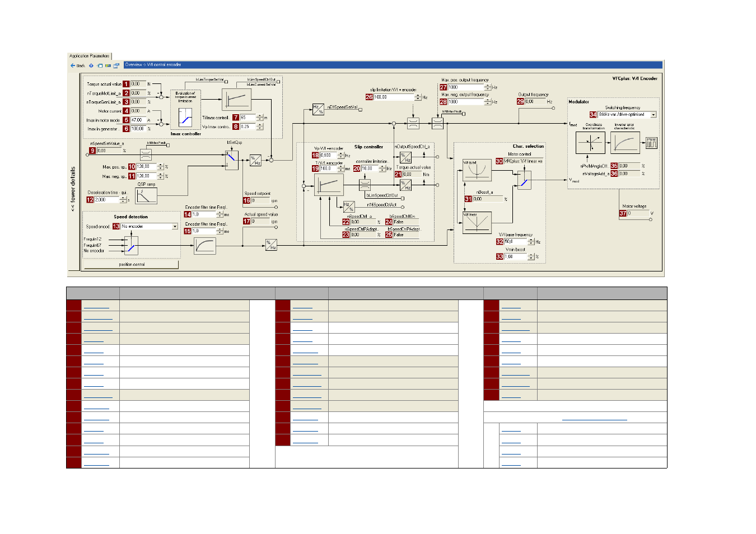Adjust the Max. neg. speed stepper
The height and width of the screenshot is (534, 756).
(x=161, y=176)
